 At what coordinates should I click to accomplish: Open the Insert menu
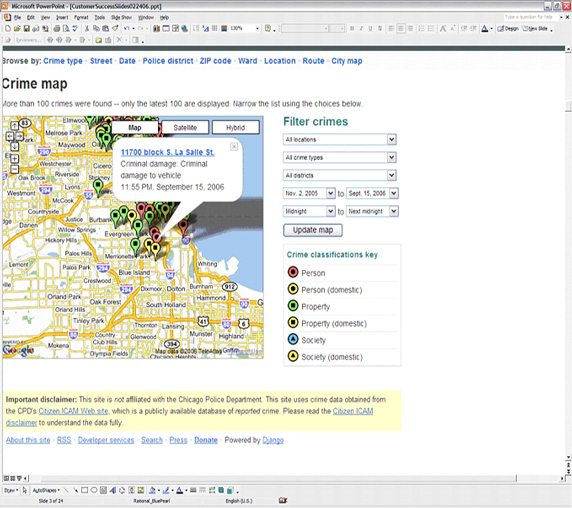point(62,18)
